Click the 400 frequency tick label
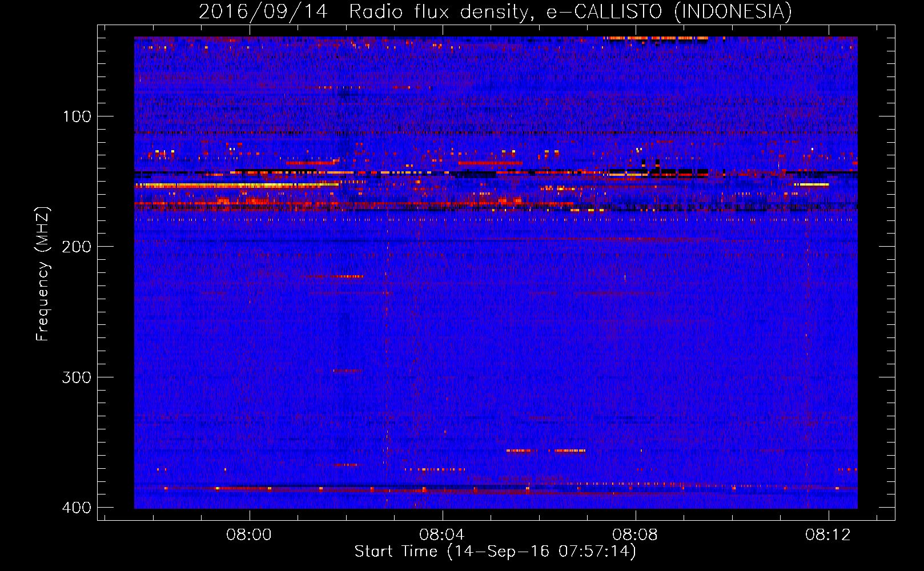Image resolution: width=924 pixels, height=571 pixels. point(77,508)
